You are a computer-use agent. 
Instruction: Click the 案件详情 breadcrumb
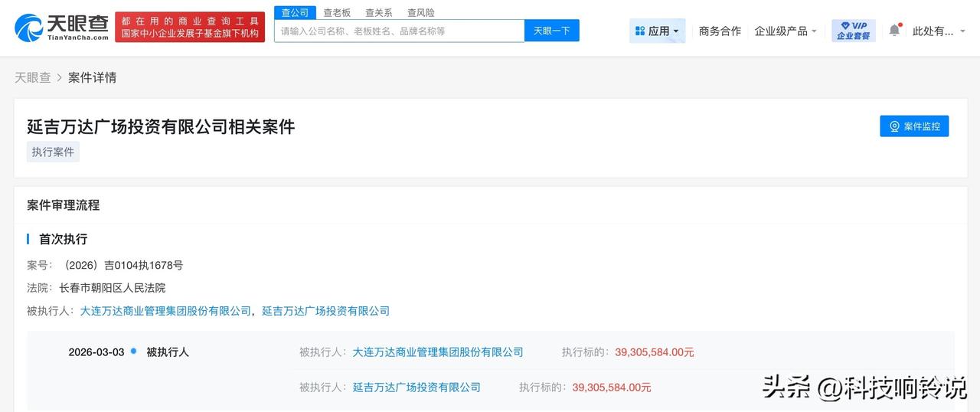(x=92, y=77)
